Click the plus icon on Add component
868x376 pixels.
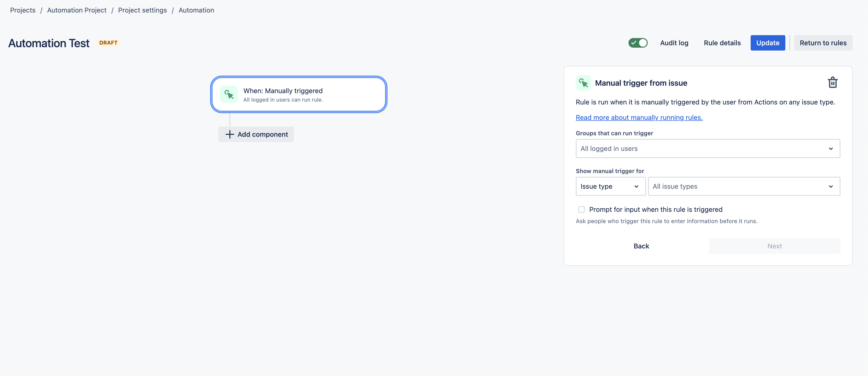click(229, 134)
